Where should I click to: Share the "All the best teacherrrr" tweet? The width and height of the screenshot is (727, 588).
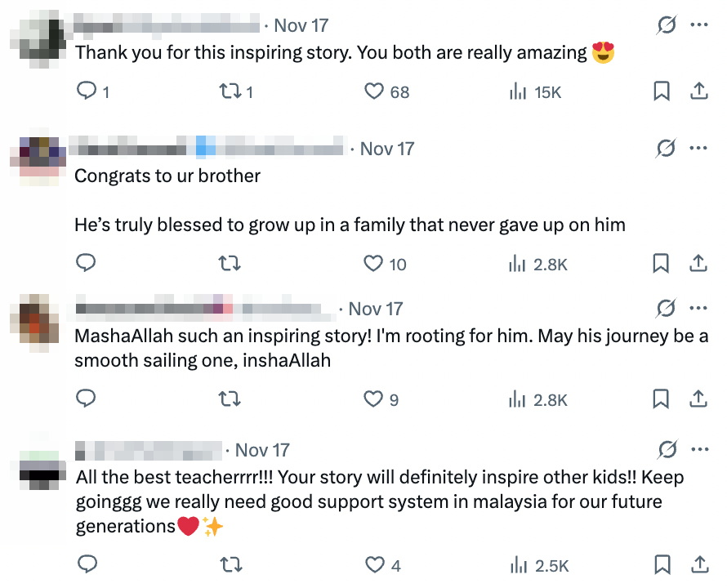(x=699, y=564)
